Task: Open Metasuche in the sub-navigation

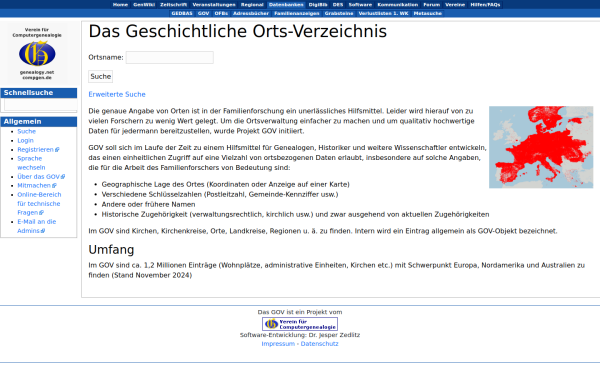Action: [x=427, y=13]
